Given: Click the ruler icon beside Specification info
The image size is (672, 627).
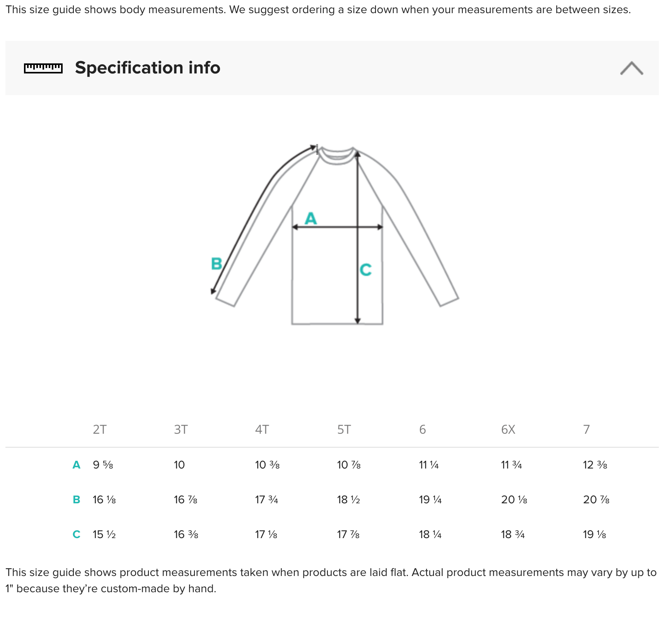Looking at the screenshot, I should point(43,68).
